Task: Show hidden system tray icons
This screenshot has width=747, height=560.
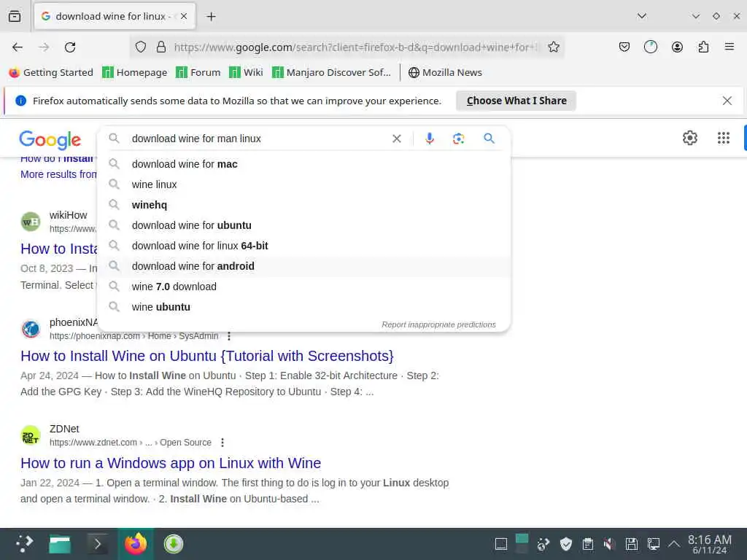Action: [673, 544]
